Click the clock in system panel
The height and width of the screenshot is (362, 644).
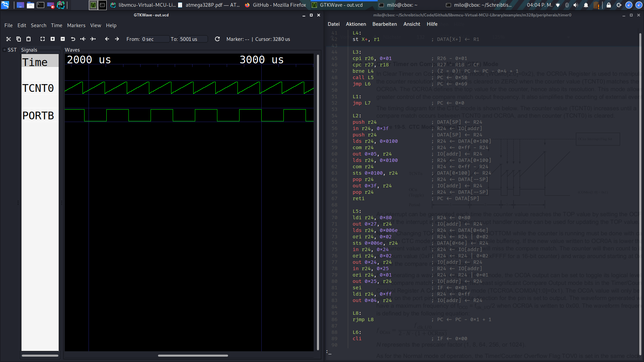[539, 5]
